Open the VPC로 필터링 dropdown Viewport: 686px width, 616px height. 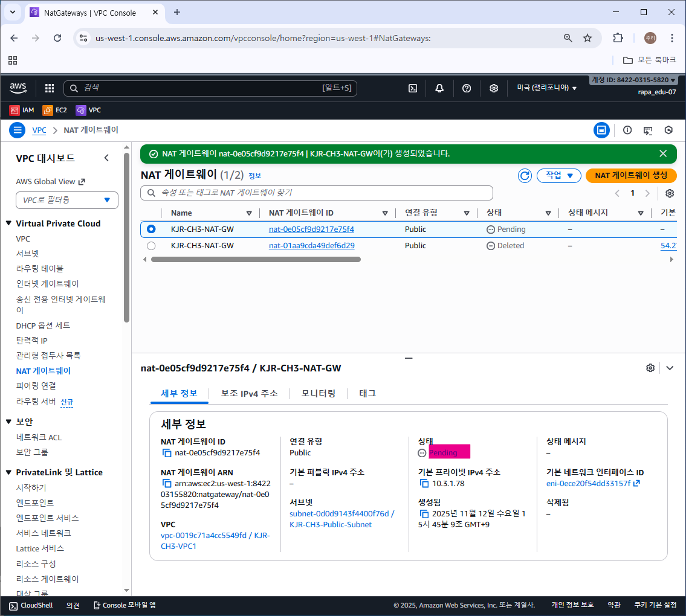(x=67, y=200)
